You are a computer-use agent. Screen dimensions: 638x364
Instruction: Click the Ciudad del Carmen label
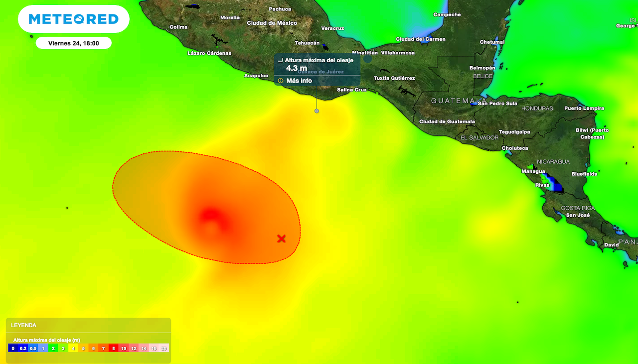click(421, 39)
